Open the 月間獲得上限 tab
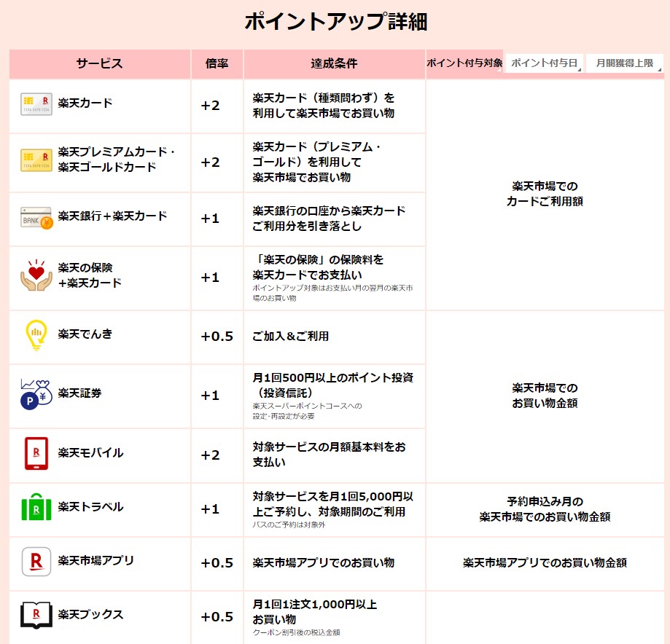The height and width of the screenshot is (644, 670). pos(625,63)
